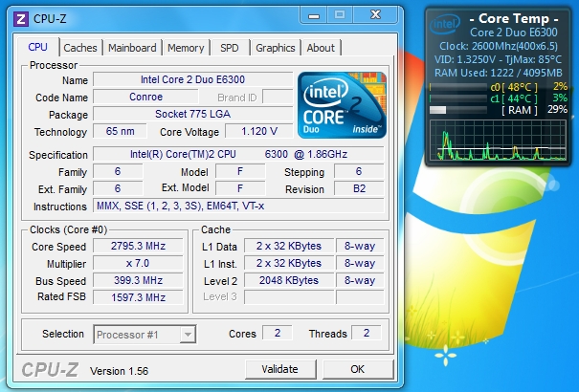Click the Technology value 65 nm
Screen dimensions: 579x392
click(120, 131)
